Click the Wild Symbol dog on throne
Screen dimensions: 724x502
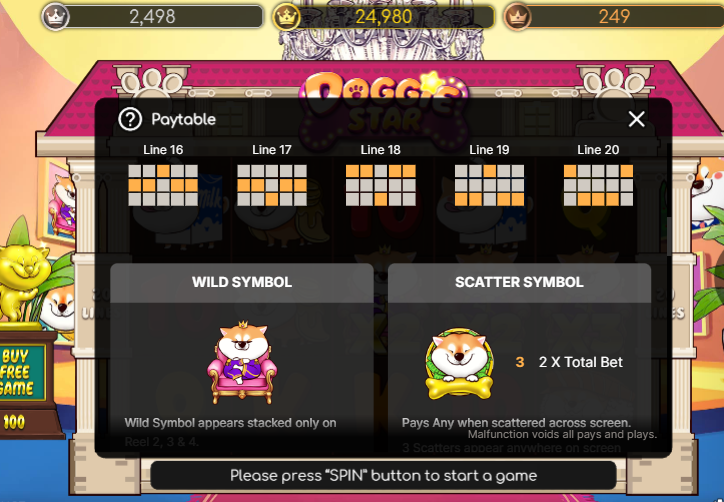coord(242,363)
